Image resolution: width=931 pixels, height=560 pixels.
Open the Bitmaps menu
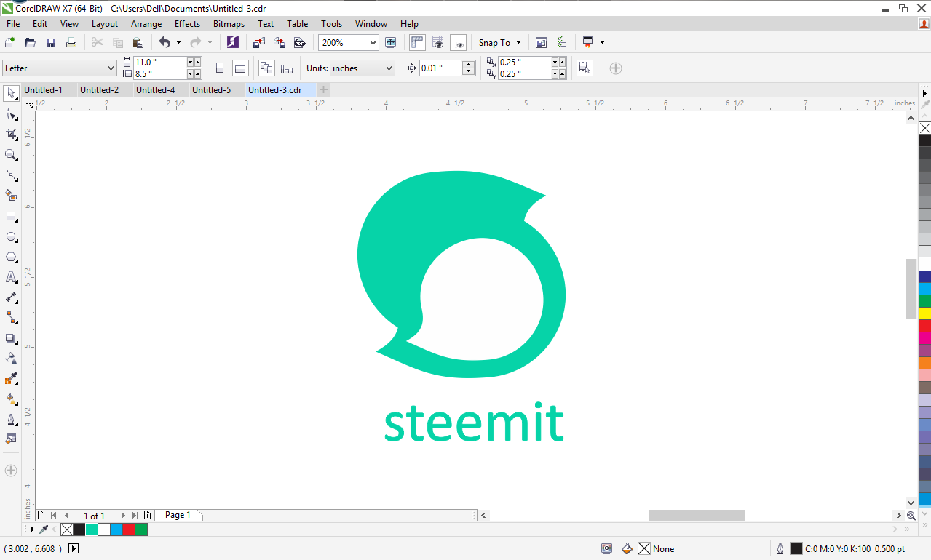click(x=229, y=24)
